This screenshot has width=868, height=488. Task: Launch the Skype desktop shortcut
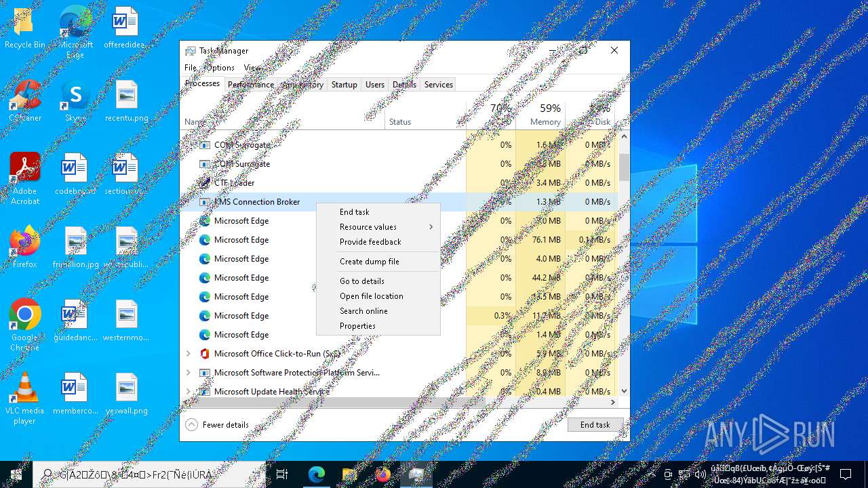(75, 102)
